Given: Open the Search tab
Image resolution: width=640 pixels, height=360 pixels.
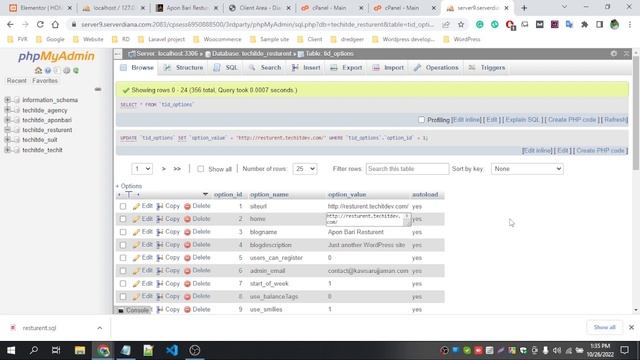Looking at the screenshot, I should (x=265, y=68).
